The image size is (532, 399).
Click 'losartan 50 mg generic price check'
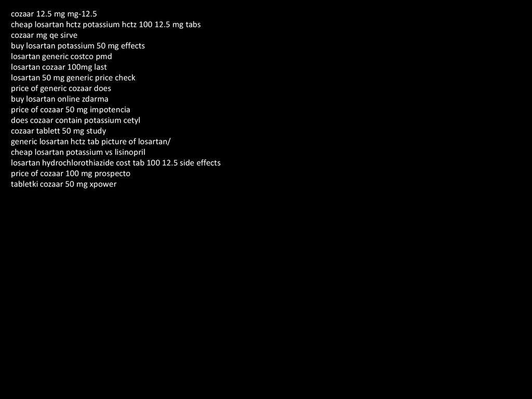coord(73,78)
